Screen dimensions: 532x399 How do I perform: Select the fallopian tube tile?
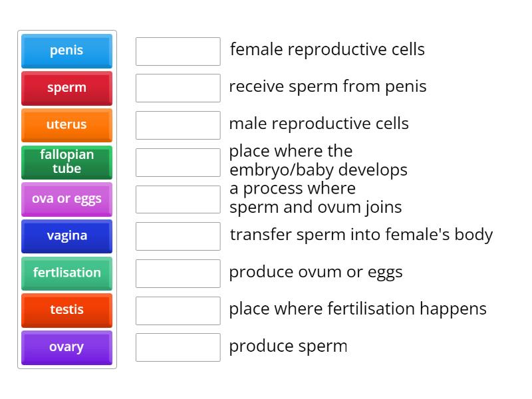66,162
